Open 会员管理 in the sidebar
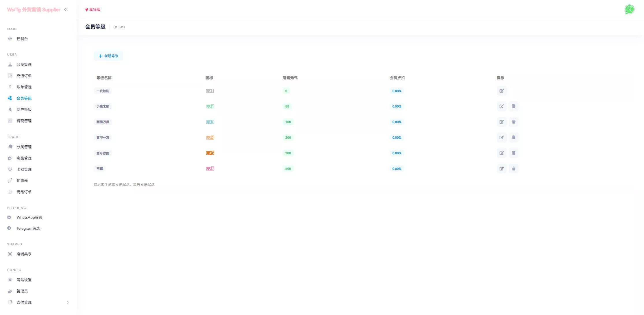Viewport: 644px width, 315px height. [x=24, y=64]
